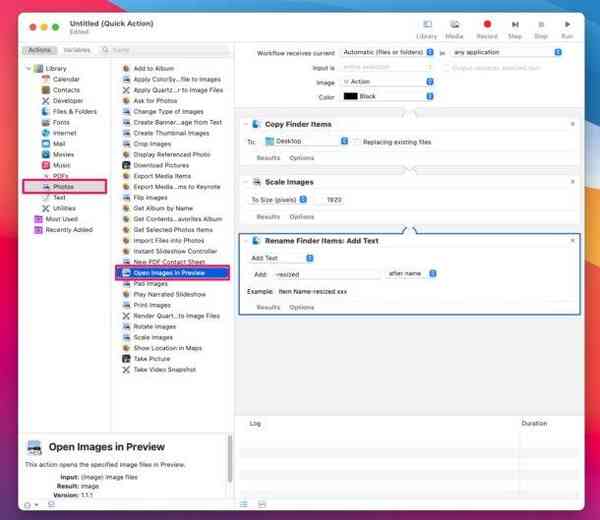Screen dimensions: 600x520
Task: Open the any application dropdown
Action: click(506, 52)
